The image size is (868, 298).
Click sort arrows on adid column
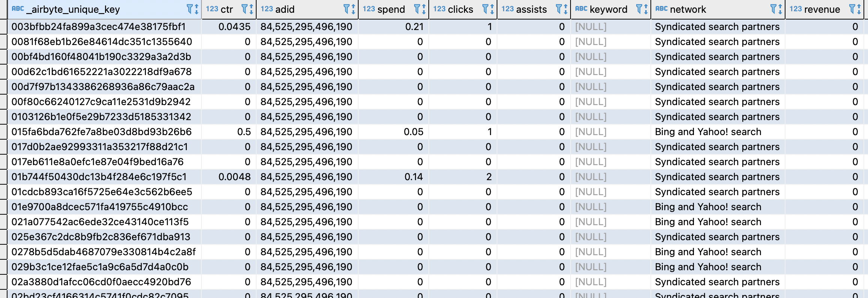353,9
